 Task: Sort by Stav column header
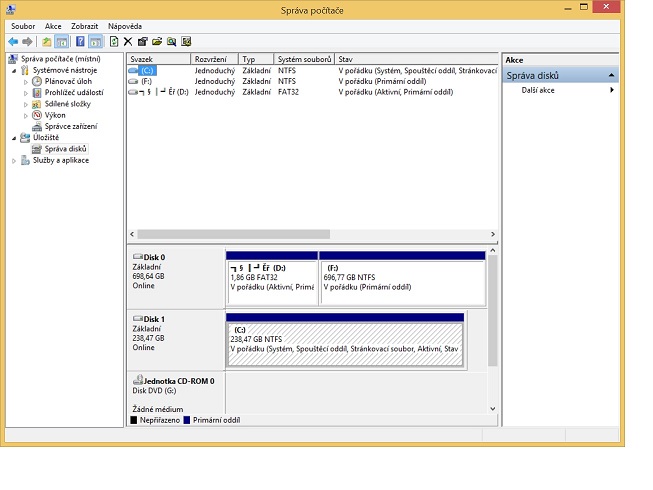(416, 59)
